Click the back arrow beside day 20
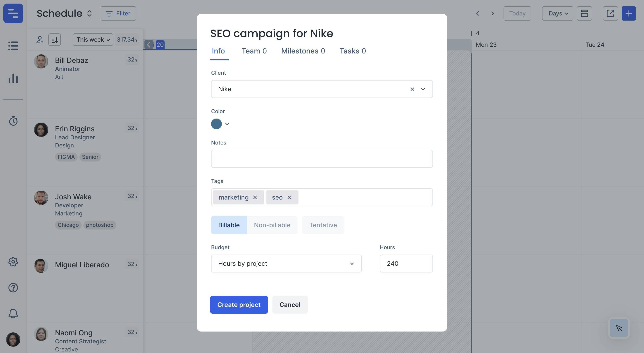The width and height of the screenshot is (644, 353). pos(149,45)
